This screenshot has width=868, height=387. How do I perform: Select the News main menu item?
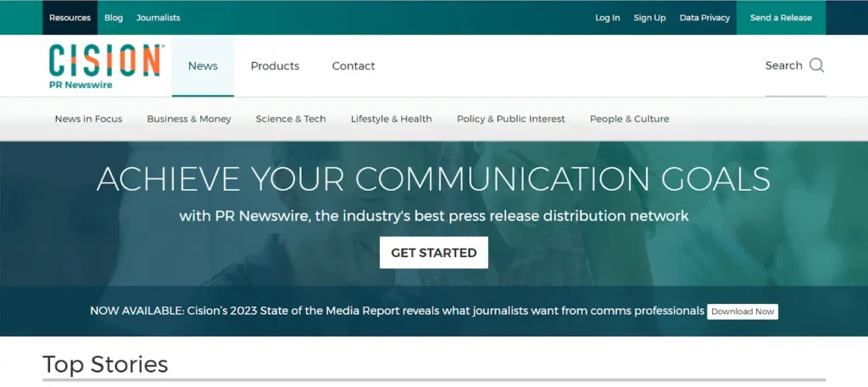coord(203,66)
